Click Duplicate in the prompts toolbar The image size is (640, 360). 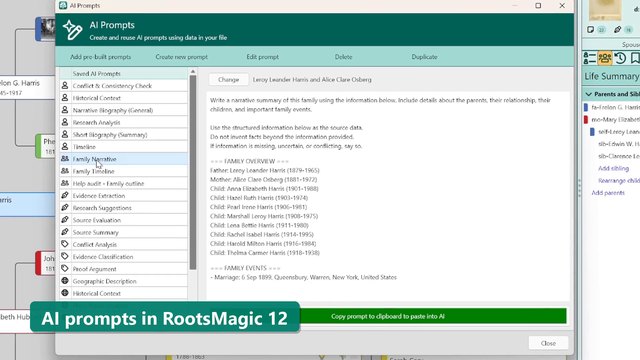click(x=424, y=57)
